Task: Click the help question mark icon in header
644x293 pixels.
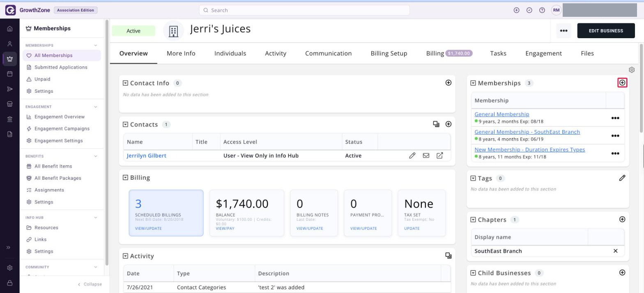Action: tap(542, 10)
